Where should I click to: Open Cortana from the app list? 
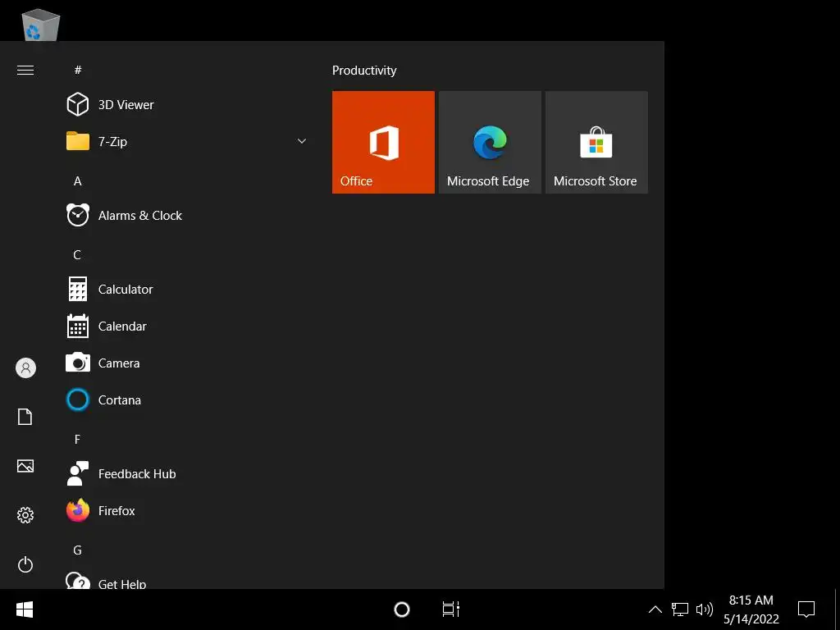tap(185, 400)
